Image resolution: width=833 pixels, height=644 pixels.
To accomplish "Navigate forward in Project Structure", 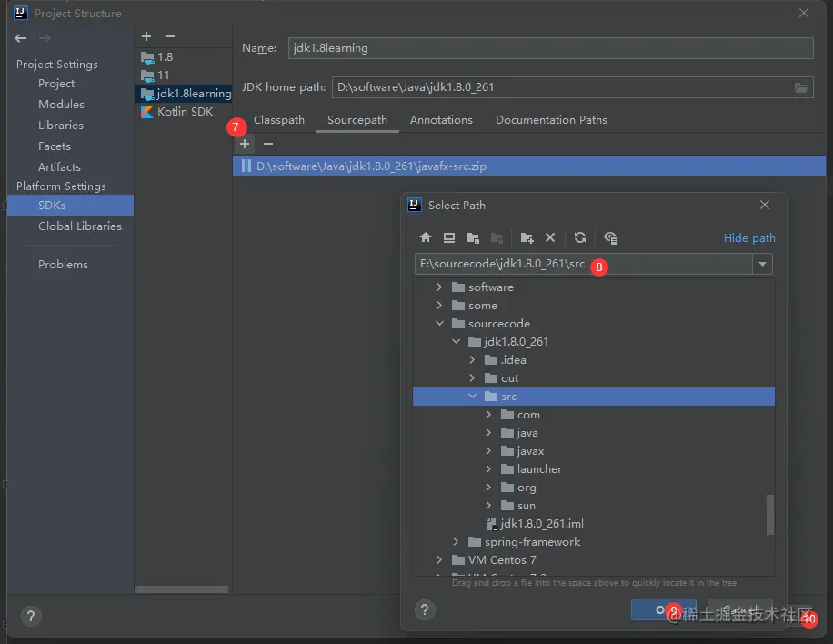I will tap(45, 37).
